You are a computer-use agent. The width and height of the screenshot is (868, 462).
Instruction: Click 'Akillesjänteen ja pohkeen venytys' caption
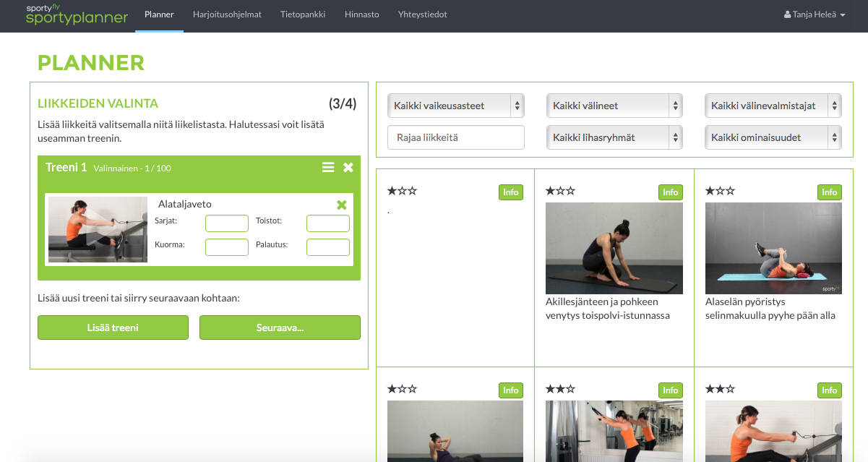click(608, 309)
